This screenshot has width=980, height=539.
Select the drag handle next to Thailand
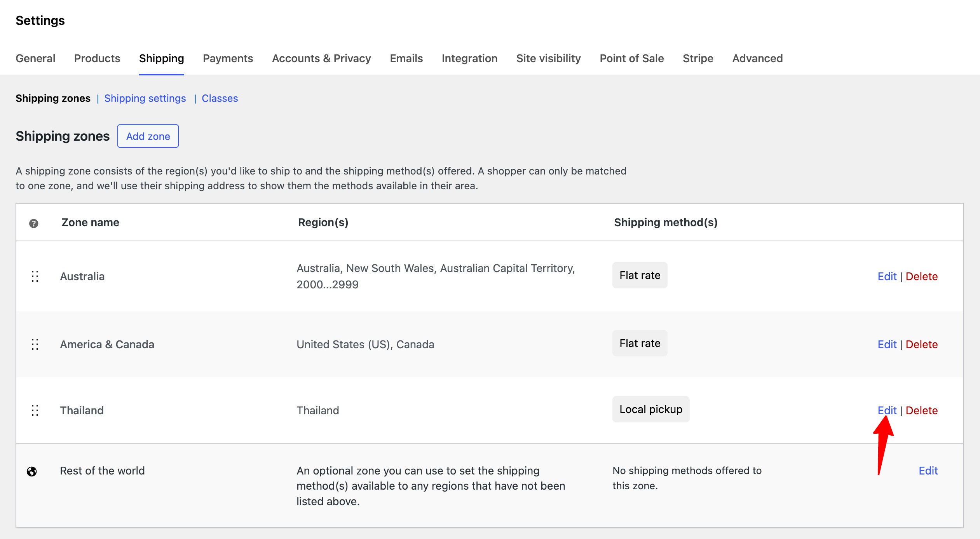click(35, 410)
